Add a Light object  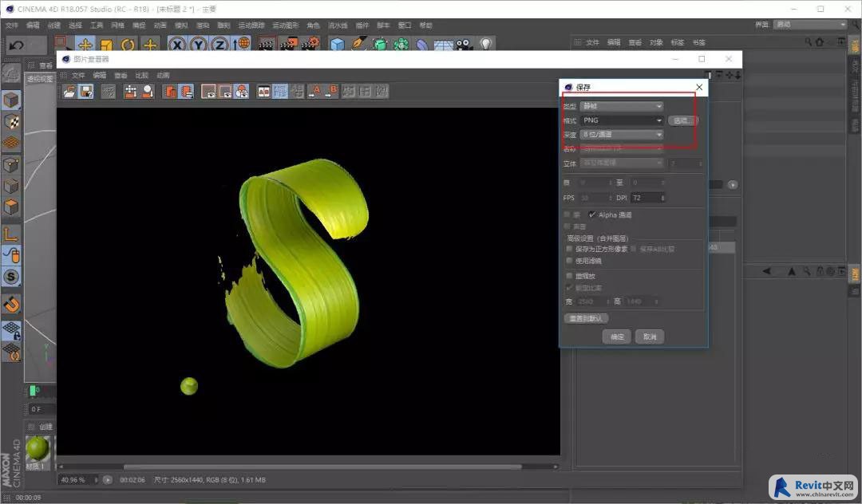tap(486, 45)
